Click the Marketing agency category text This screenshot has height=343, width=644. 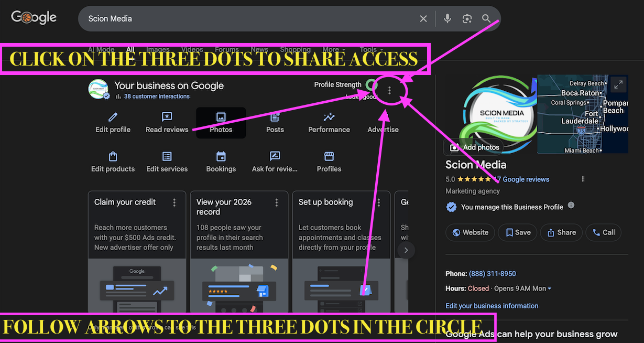[x=473, y=191]
